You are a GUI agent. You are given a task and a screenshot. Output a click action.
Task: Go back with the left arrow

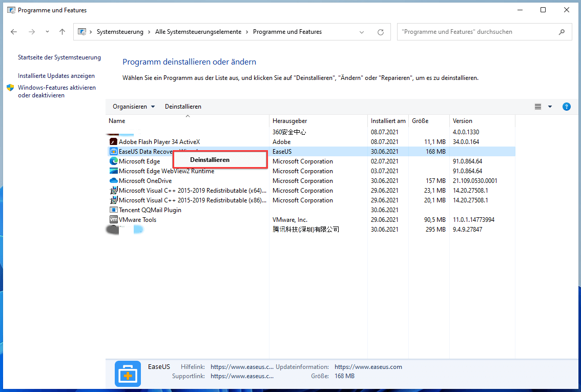click(x=14, y=32)
